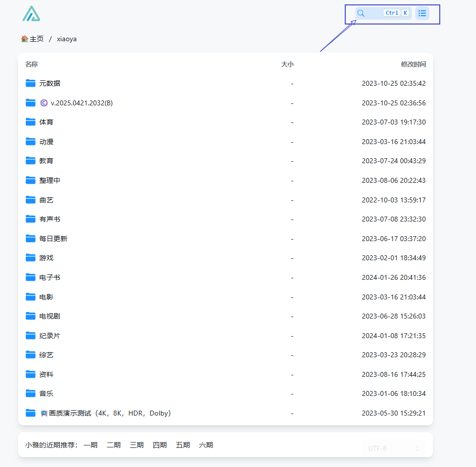Open the 三期 recommendation link

[x=137, y=445]
